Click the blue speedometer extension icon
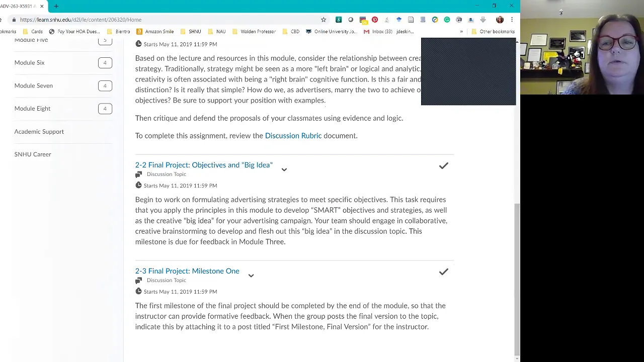This screenshot has height=362, width=644. click(x=435, y=20)
